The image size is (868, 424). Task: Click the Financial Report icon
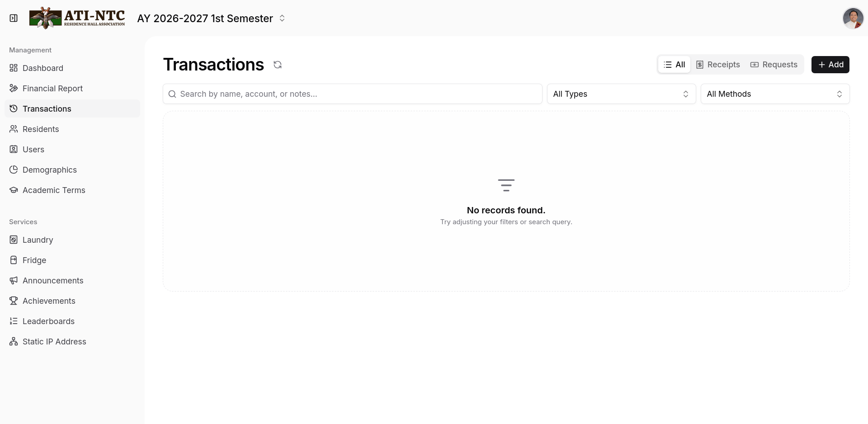(x=14, y=89)
